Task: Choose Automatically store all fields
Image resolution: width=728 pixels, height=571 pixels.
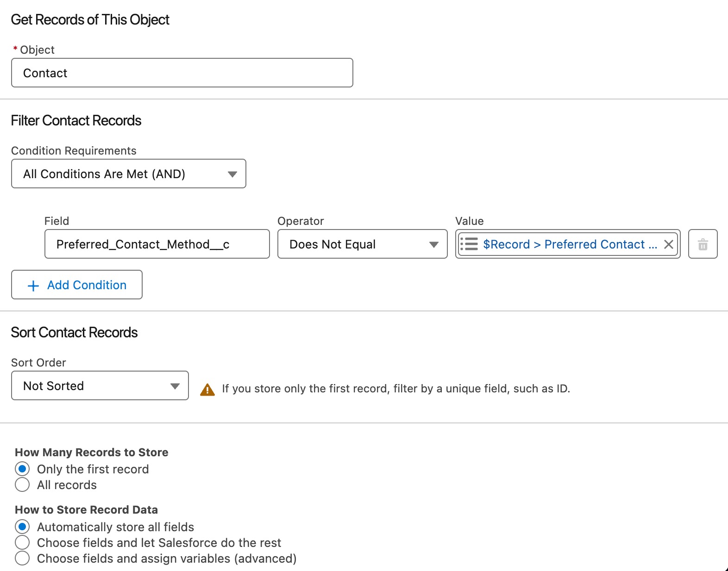Action: click(x=22, y=527)
